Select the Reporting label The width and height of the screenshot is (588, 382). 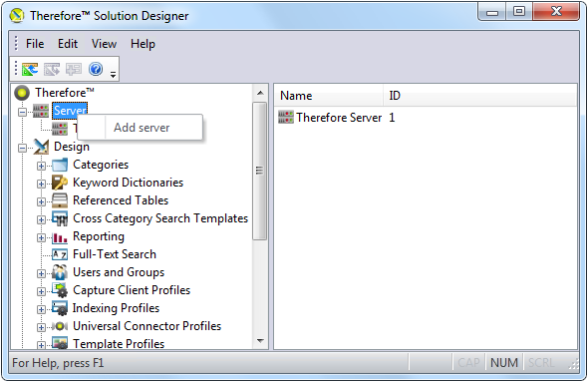pos(99,236)
